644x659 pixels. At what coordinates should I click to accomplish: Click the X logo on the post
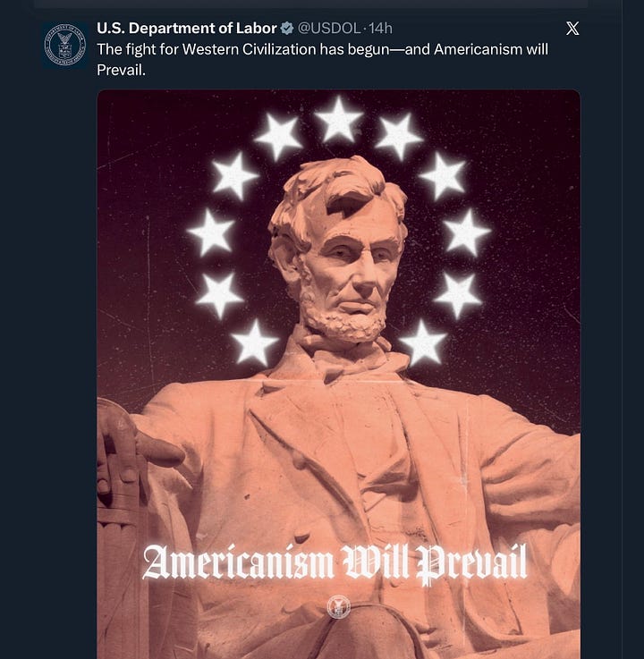[x=572, y=29]
